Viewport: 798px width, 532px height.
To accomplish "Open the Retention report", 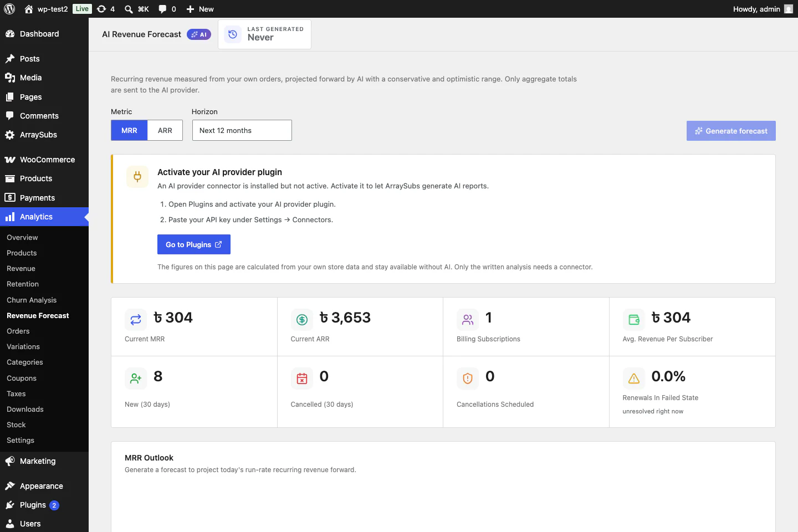I will tap(23, 284).
